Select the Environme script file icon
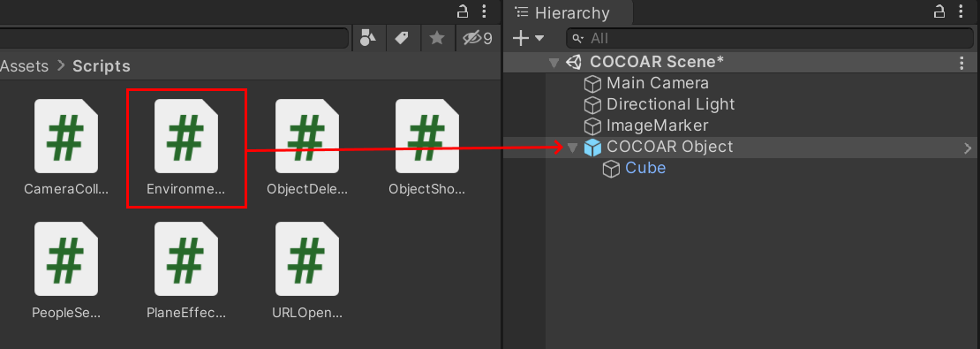 186,136
